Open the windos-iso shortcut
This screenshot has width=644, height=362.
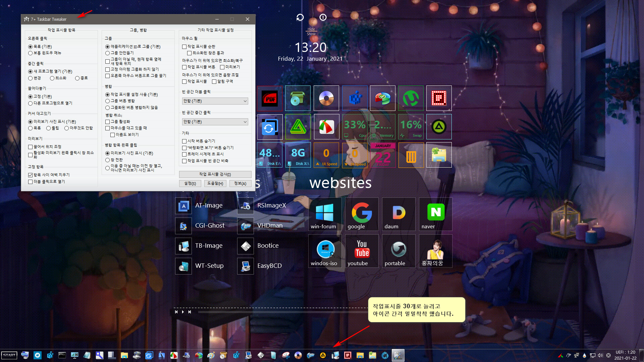point(325,251)
